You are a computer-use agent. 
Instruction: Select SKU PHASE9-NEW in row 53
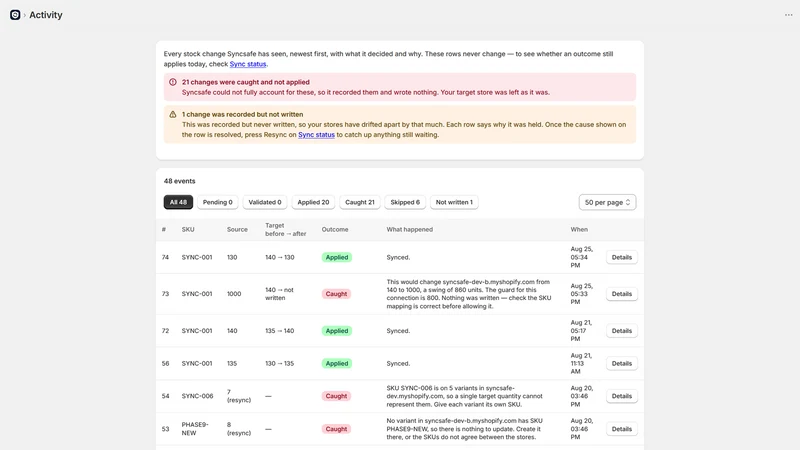(195, 429)
